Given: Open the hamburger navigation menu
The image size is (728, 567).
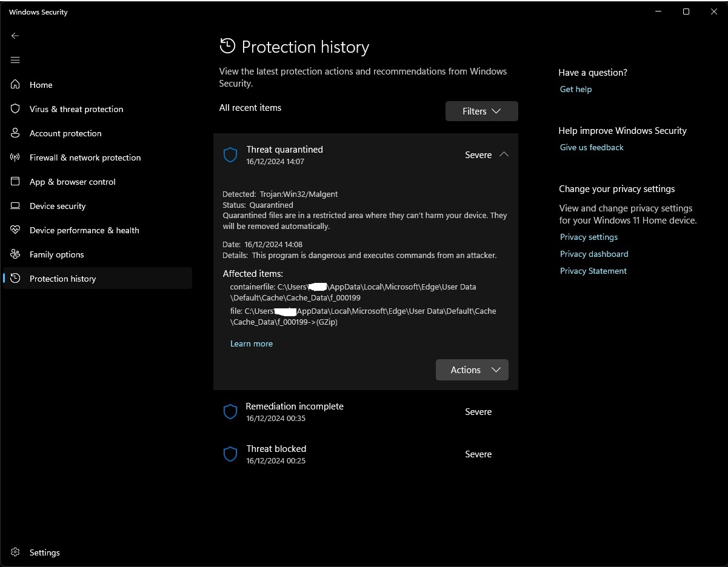Looking at the screenshot, I should (15, 60).
